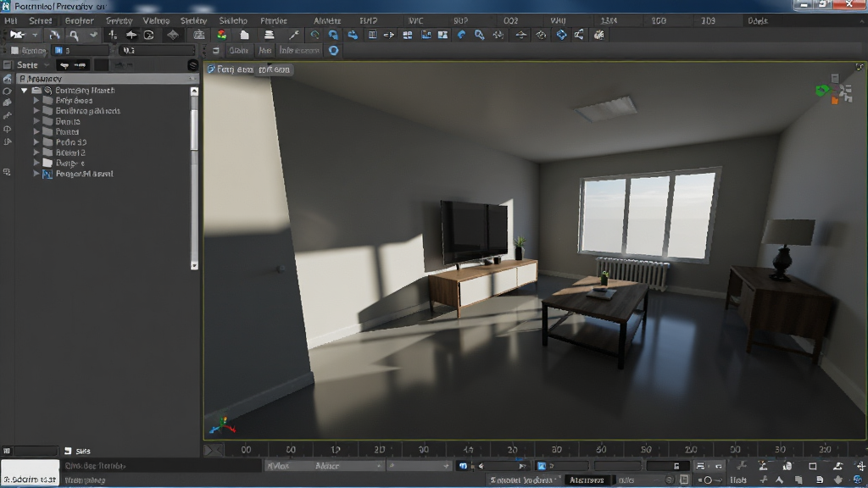This screenshot has height=488, width=868.
Task: Open the Sialcho menu
Action: (233, 20)
